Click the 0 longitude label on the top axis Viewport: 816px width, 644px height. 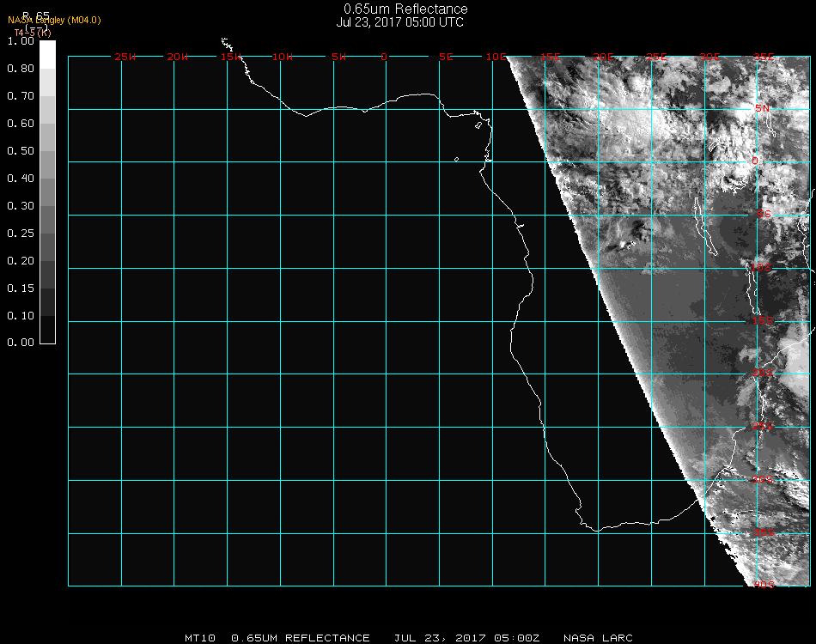[384, 57]
